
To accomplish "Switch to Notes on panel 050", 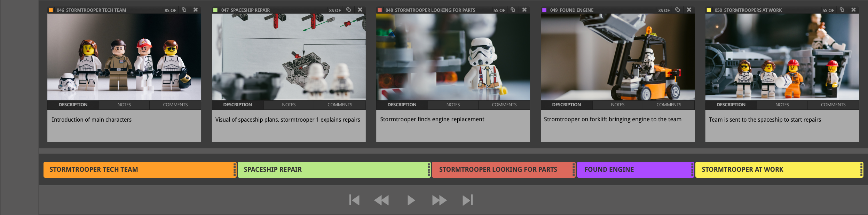I will (x=782, y=105).
